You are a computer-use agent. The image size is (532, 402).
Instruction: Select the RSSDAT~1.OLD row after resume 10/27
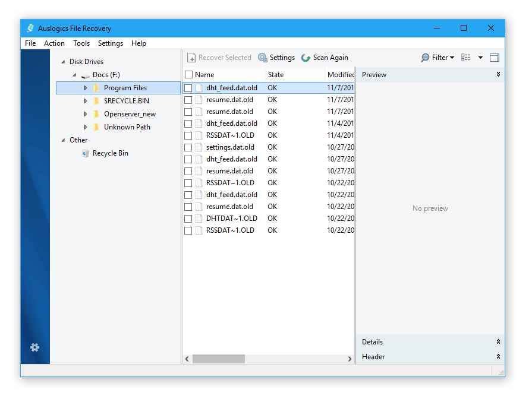click(x=269, y=183)
